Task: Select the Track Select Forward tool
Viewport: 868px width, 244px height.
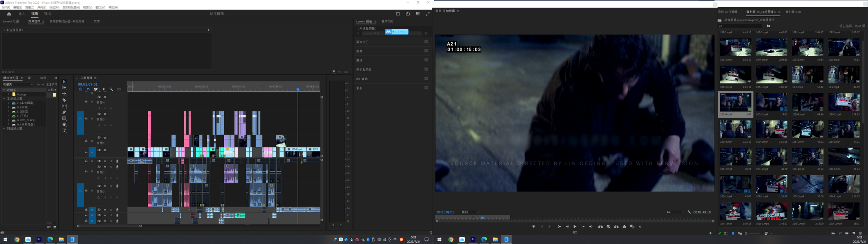Action: click(x=64, y=88)
